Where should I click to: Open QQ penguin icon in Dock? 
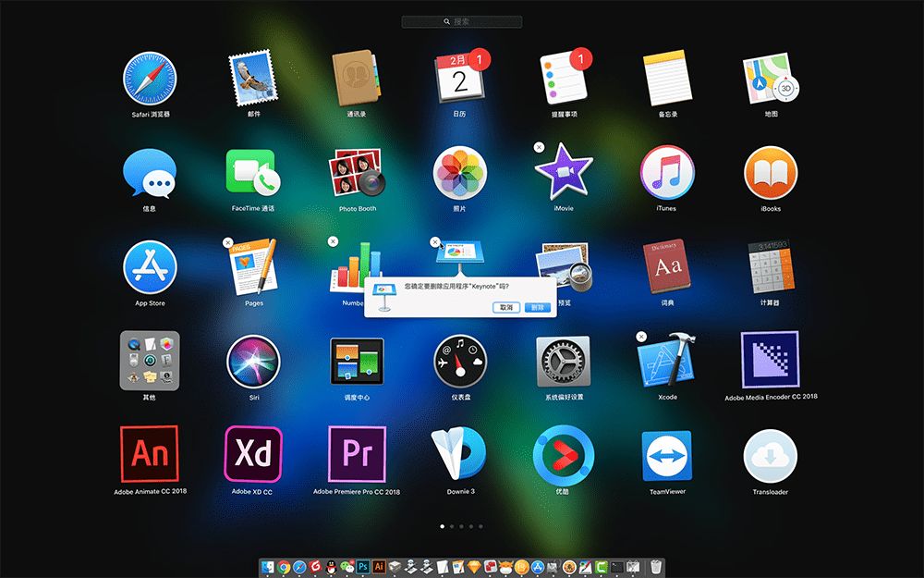click(x=331, y=567)
